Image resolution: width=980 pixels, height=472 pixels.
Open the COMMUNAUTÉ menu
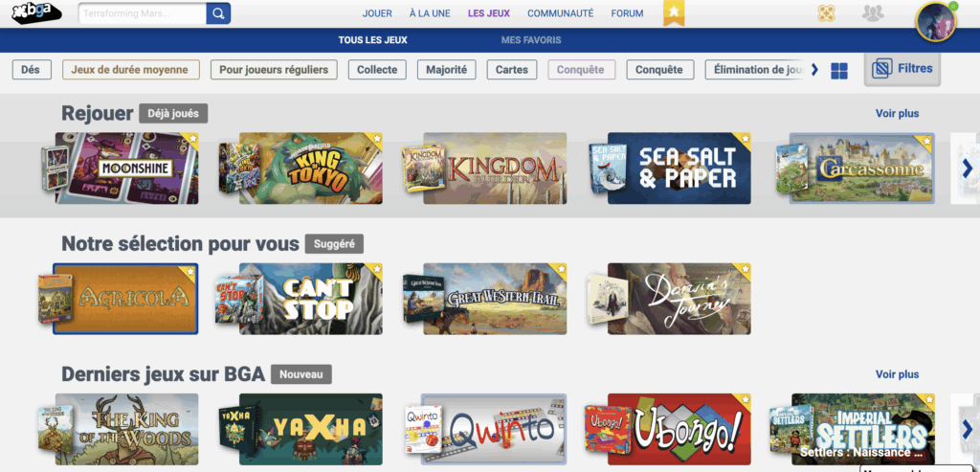(x=561, y=13)
